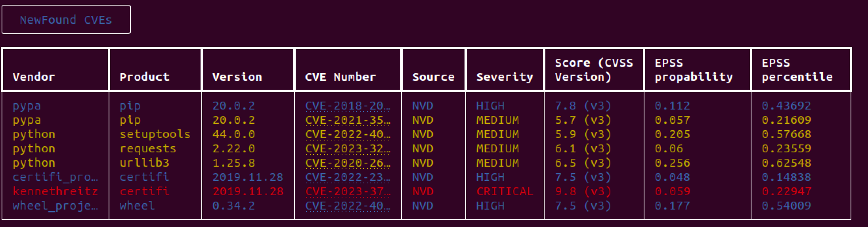This screenshot has height=227, width=868.
Task: Click the CVE Number column header
Action: point(340,77)
